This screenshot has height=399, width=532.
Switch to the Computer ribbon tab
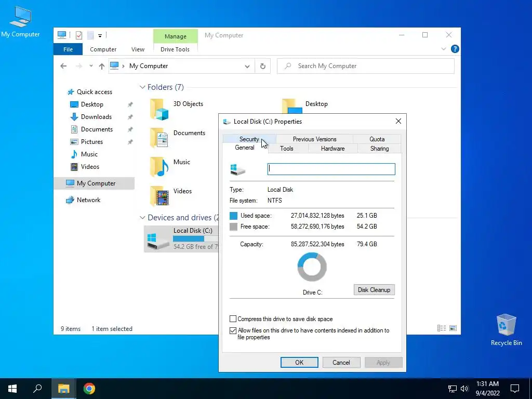(x=103, y=49)
